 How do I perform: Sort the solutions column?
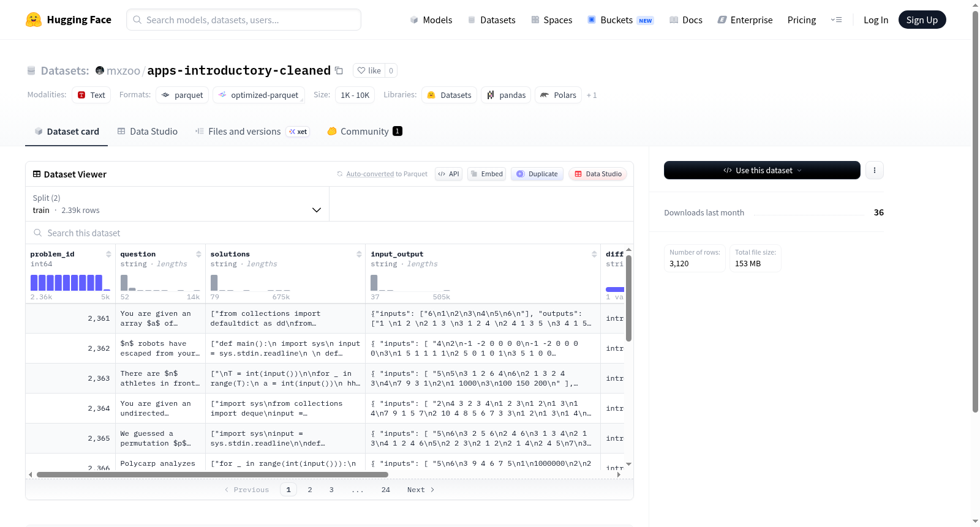[x=359, y=254]
